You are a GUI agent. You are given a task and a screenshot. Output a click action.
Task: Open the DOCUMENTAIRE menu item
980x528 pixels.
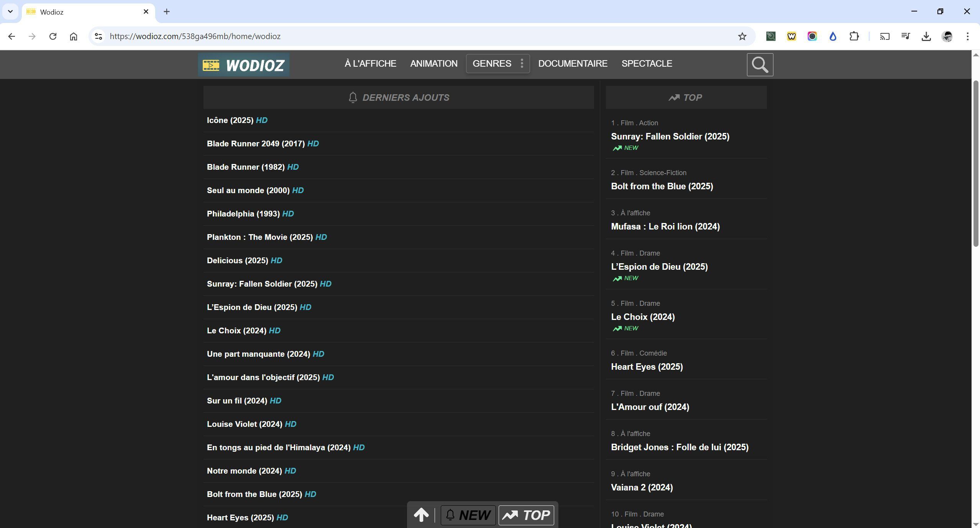573,64
